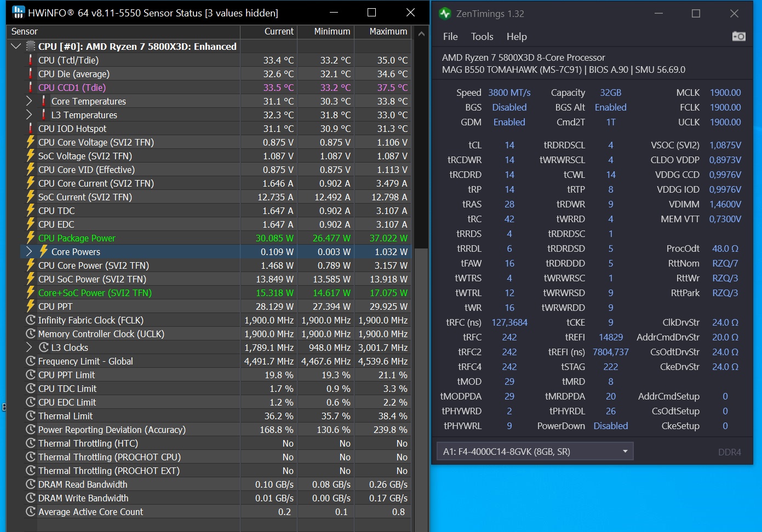The width and height of the screenshot is (762, 532).
Task: Click the CPU chip icon on the Ryzen 7 5800X3D header row
Action: 31,47
